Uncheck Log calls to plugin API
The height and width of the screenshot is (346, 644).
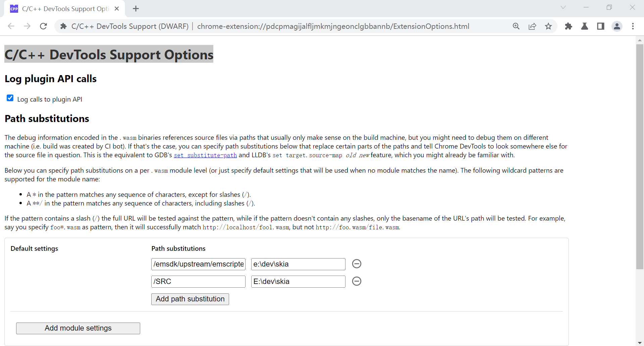(10, 98)
